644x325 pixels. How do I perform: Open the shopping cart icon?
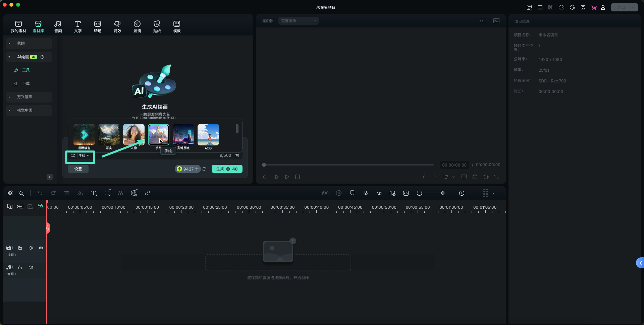pyautogui.click(x=594, y=7)
